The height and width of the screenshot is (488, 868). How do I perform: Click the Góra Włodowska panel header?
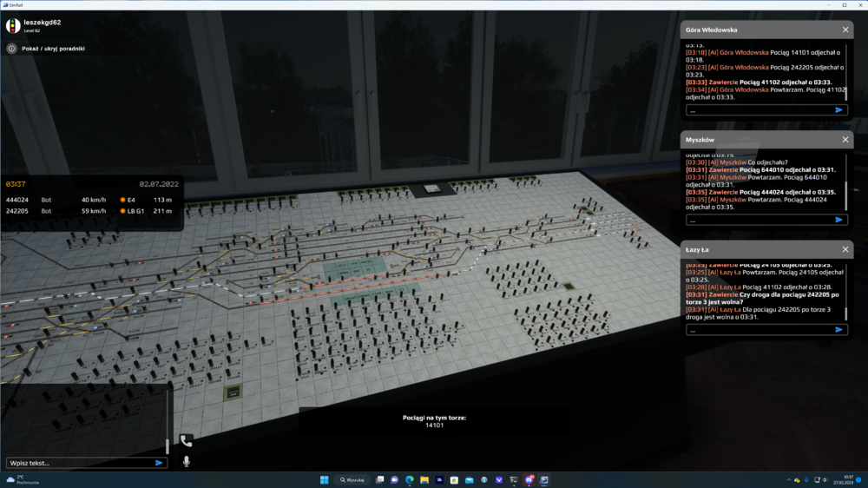(x=766, y=30)
